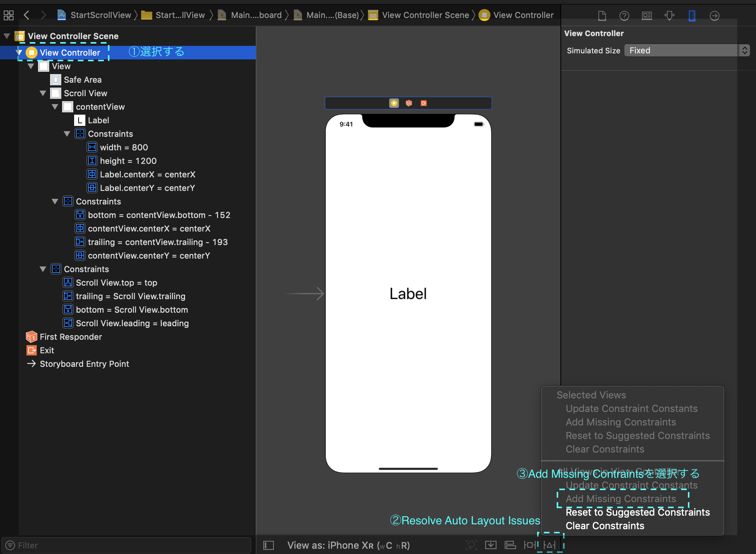This screenshot has height=554, width=756.
Task: Click View as: iPhone XR device selector
Action: (349, 545)
